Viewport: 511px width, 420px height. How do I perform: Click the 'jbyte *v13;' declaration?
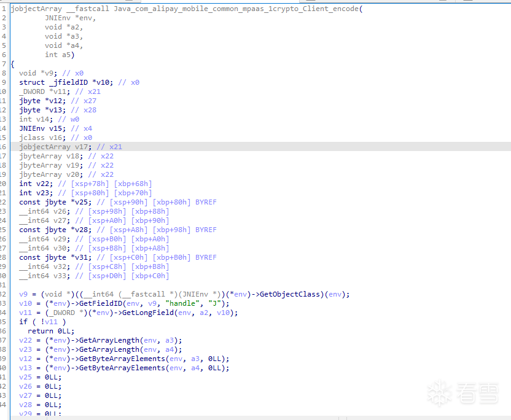click(42, 110)
